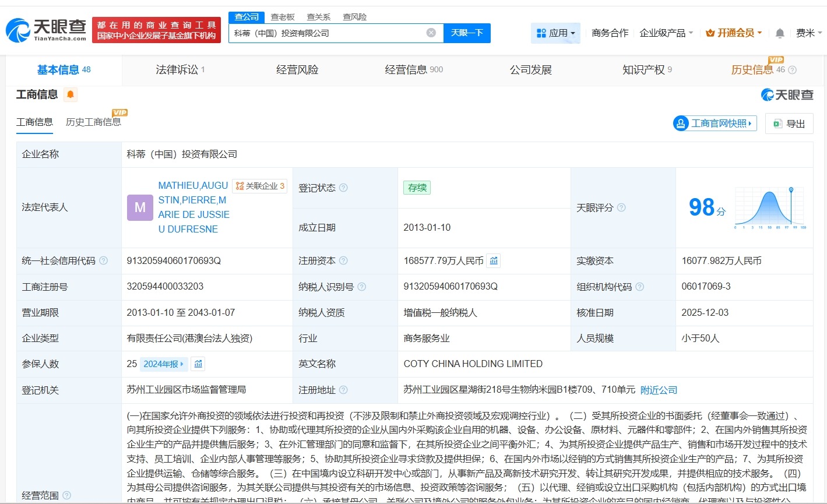Image resolution: width=827 pixels, height=504 pixels.
Task: Click the help icon next to 天眼评分
Action: [x=621, y=207]
